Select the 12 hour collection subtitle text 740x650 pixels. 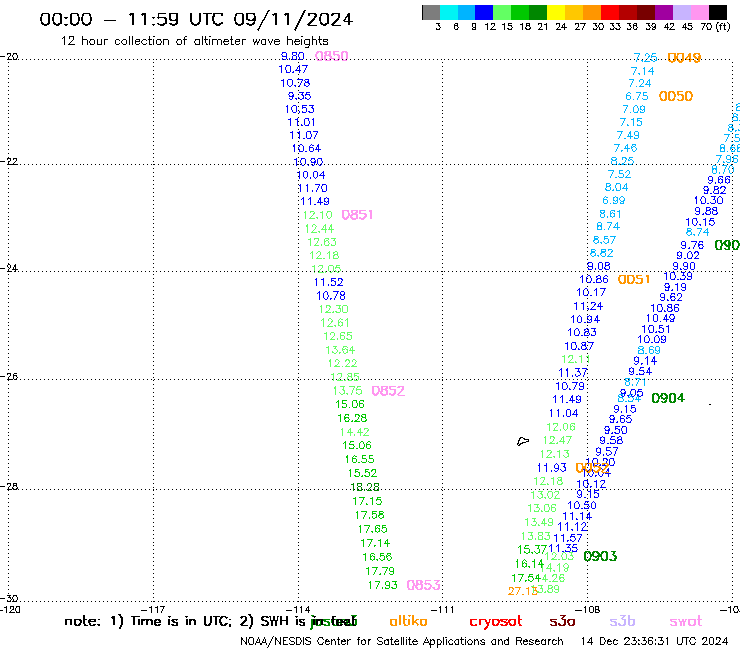(x=195, y=41)
